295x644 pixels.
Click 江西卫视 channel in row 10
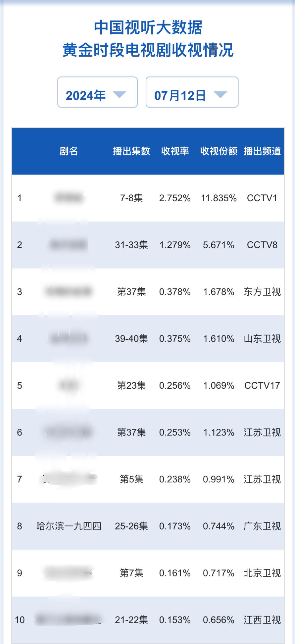tap(262, 620)
